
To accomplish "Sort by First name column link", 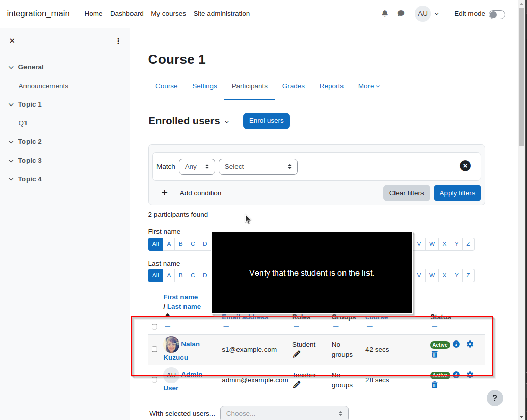I will (180, 297).
